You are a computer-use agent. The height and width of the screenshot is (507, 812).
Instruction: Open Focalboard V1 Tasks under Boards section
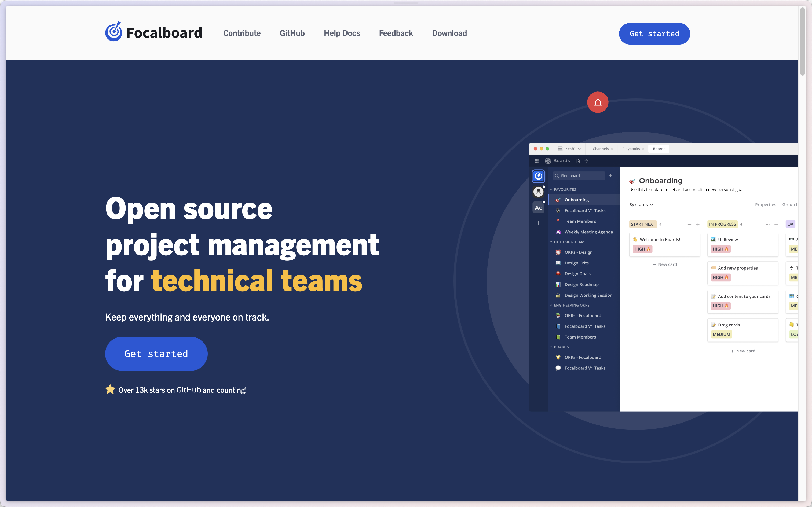click(x=584, y=368)
